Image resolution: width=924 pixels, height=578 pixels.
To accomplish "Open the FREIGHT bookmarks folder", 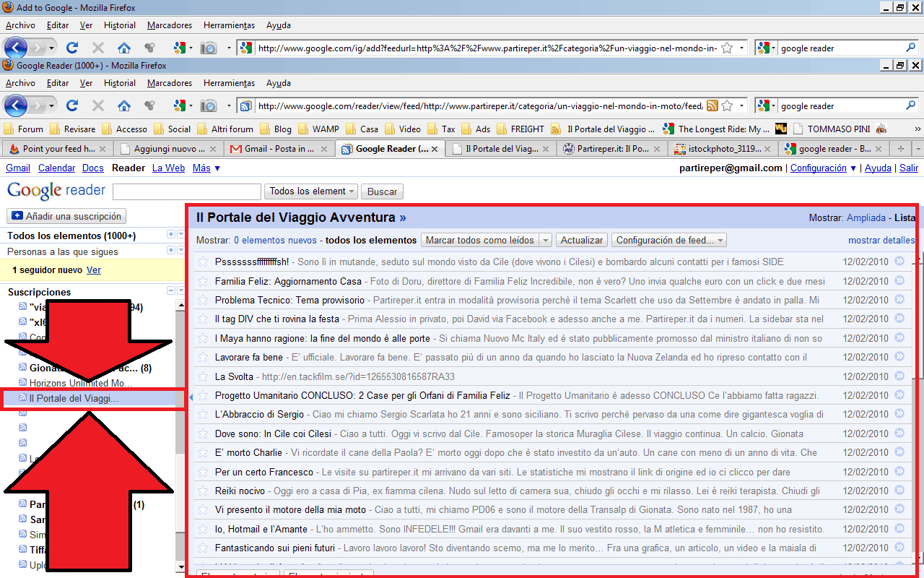I will [520, 129].
